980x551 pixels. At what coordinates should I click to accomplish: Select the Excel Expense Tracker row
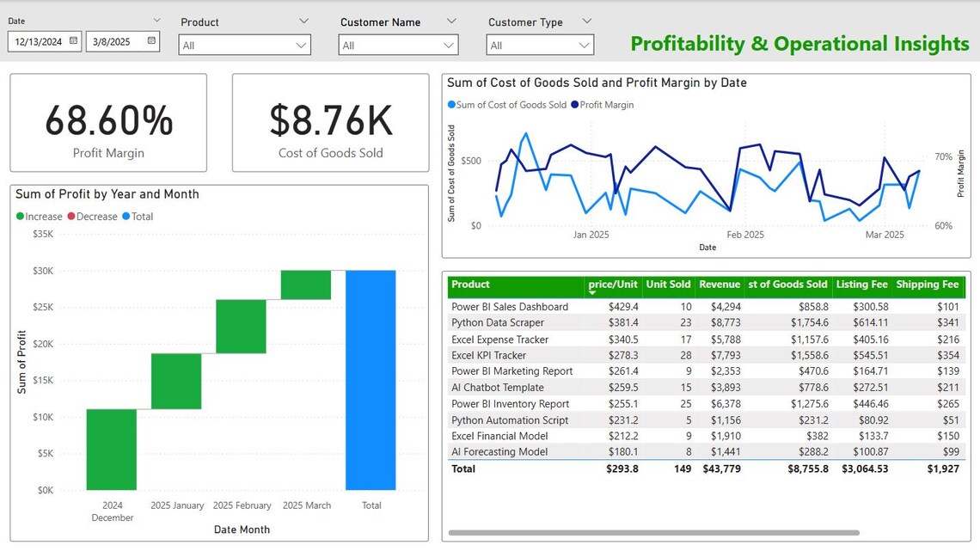coord(706,340)
